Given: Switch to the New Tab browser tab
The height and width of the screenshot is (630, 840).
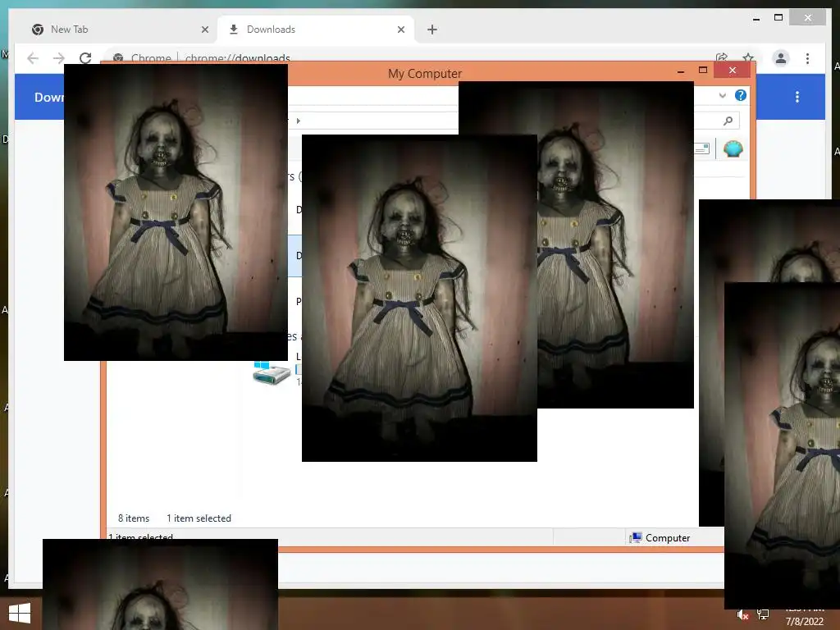Looking at the screenshot, I should pyautogui.click(x=120, y=30).
